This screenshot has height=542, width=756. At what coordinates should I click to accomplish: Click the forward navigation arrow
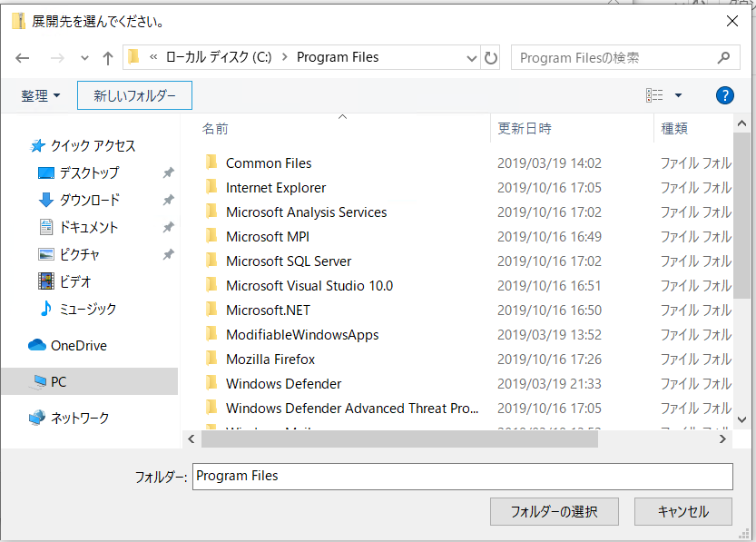(57, 58)
